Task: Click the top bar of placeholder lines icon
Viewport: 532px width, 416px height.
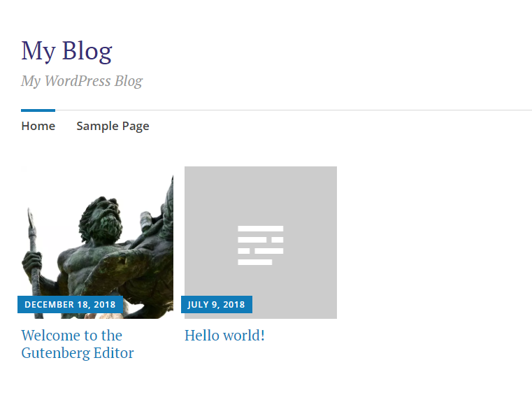Action: pyautogui.click(x=261, y=229)
